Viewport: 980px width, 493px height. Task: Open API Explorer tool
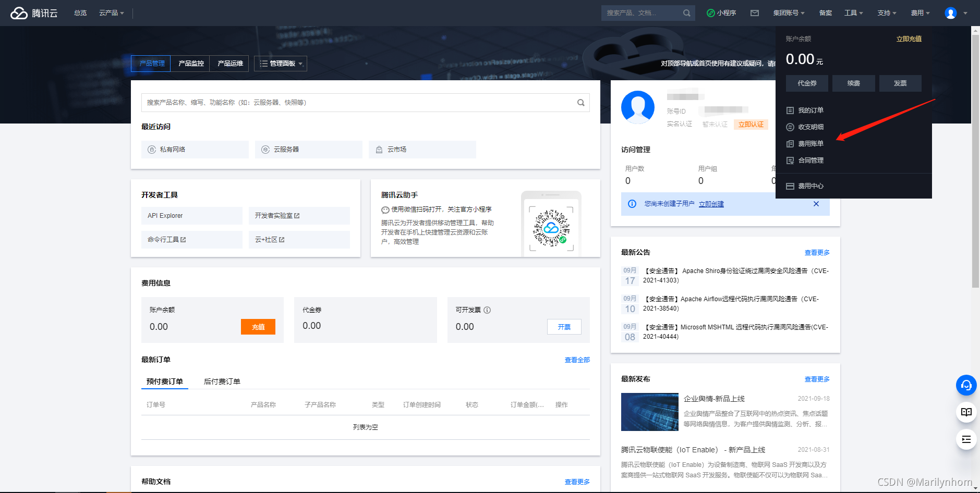coord(192,216)
